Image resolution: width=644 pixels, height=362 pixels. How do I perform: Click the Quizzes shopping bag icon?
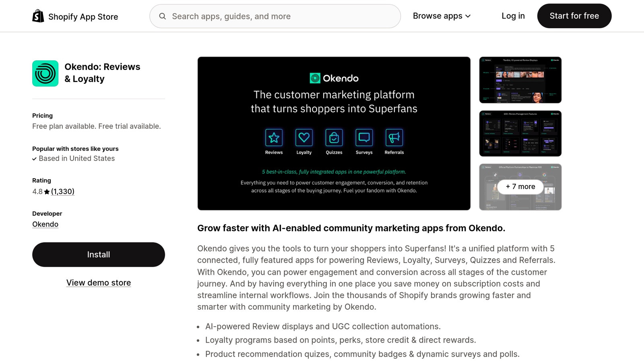click(334, 138)
